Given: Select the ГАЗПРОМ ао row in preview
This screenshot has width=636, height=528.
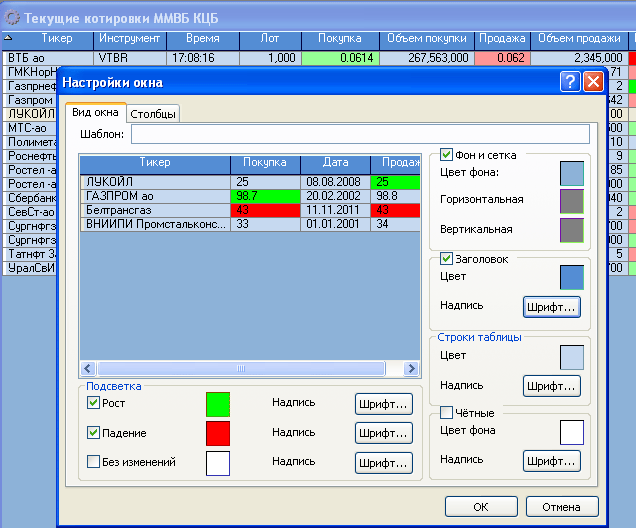Looking at the screenshot, I should point(250,196).
